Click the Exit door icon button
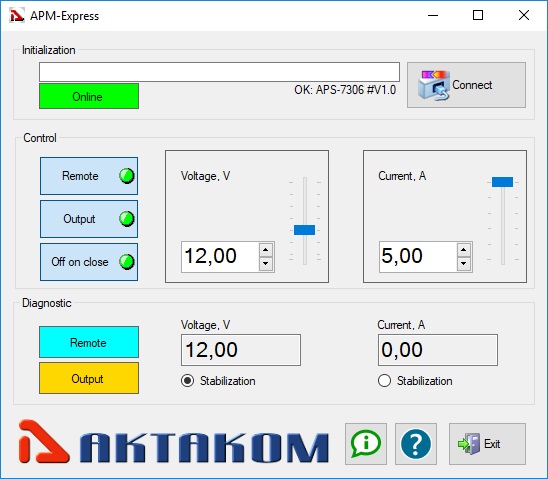Viewport: 548px width, 479px height. (487, 444)
